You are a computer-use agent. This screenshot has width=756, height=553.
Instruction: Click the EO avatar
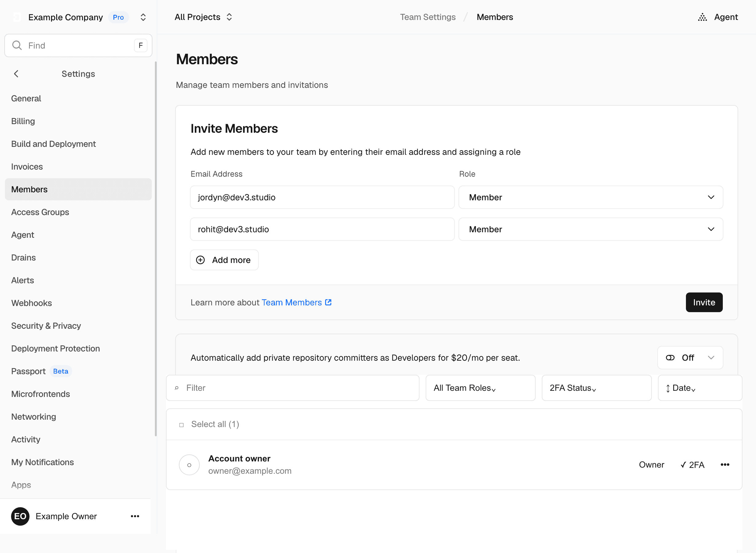point(20,516)
